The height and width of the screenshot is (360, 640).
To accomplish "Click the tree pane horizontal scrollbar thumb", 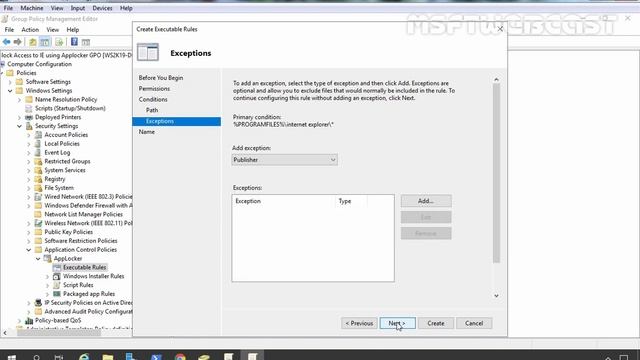I will [x=58, y=333].
